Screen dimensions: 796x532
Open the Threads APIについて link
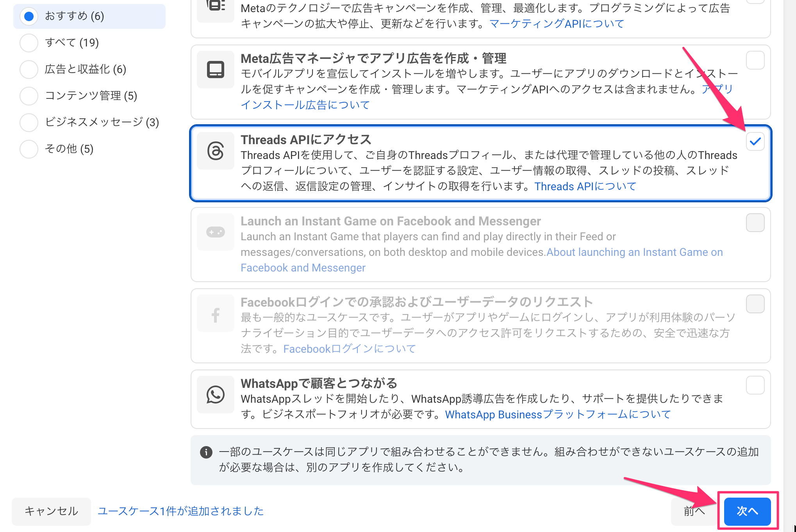[x=585, y=186]
